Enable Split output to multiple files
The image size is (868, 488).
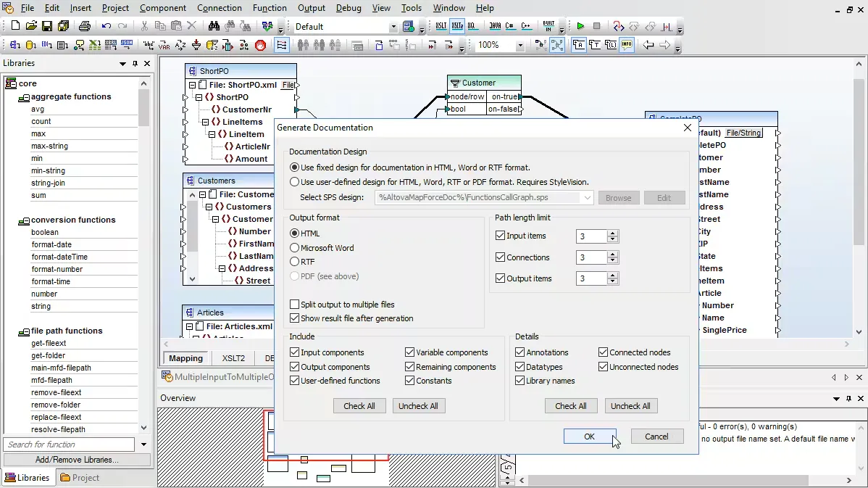point(294,304)
